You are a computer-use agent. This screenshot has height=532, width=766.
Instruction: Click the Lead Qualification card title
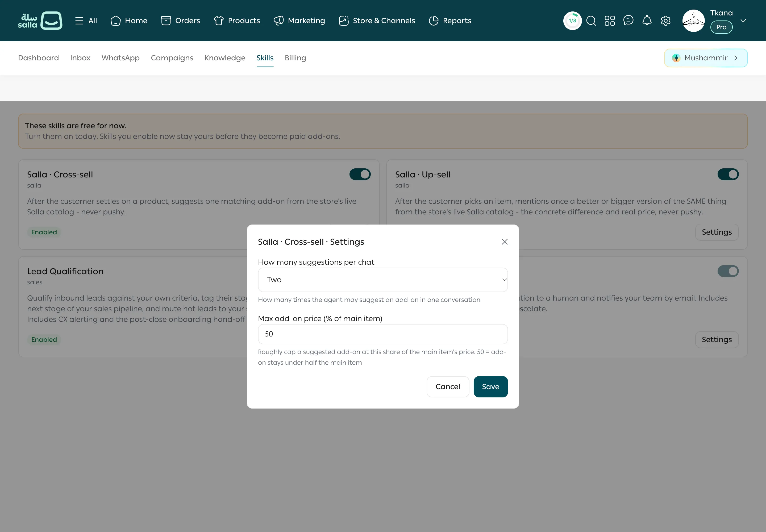65,271
